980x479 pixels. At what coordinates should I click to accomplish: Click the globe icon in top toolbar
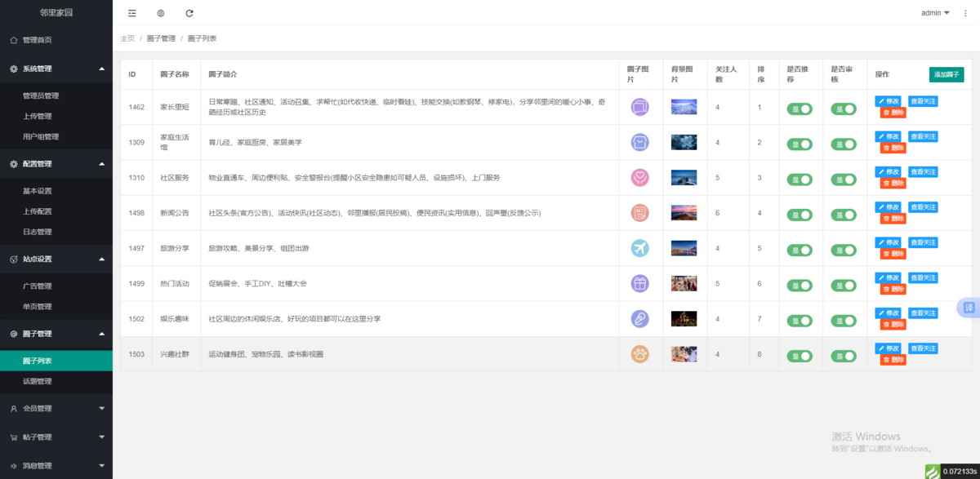click(x=161, y=13)
